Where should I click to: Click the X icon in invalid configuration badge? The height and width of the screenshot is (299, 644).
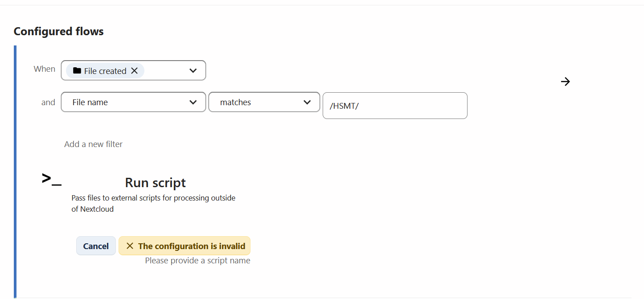click(x=130, y=246)
